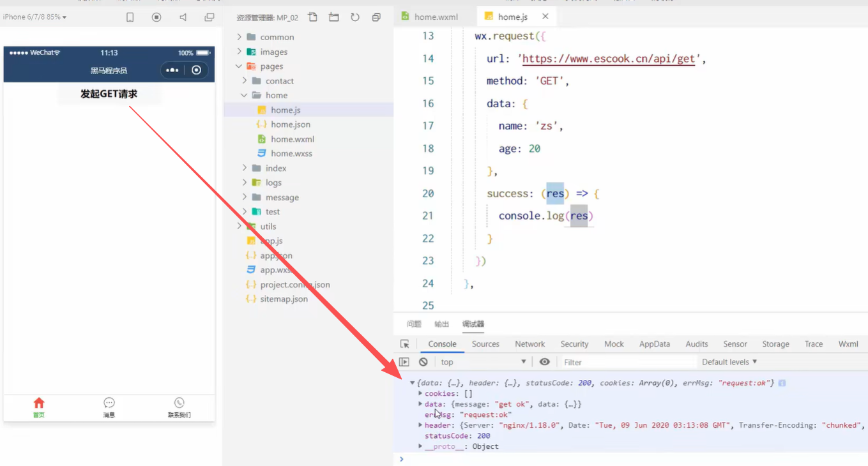
Task: Click the inspect element cursor icon
Action: (404, 343)
